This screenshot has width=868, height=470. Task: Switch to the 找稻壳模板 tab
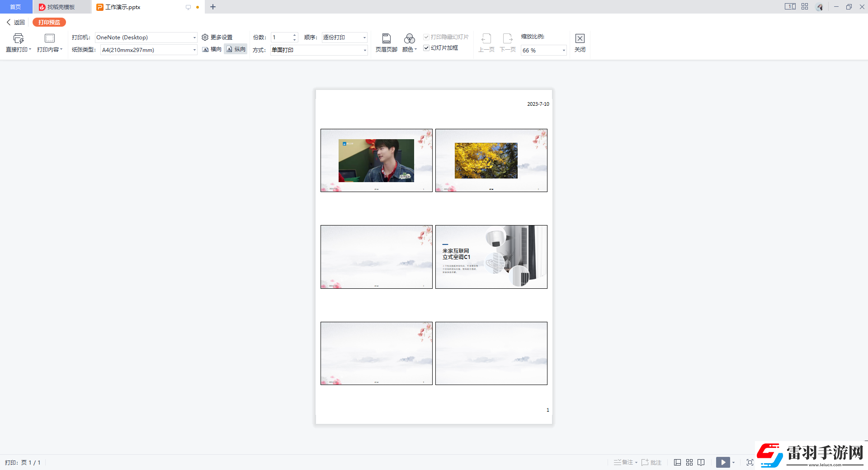[x=61, y=7]
